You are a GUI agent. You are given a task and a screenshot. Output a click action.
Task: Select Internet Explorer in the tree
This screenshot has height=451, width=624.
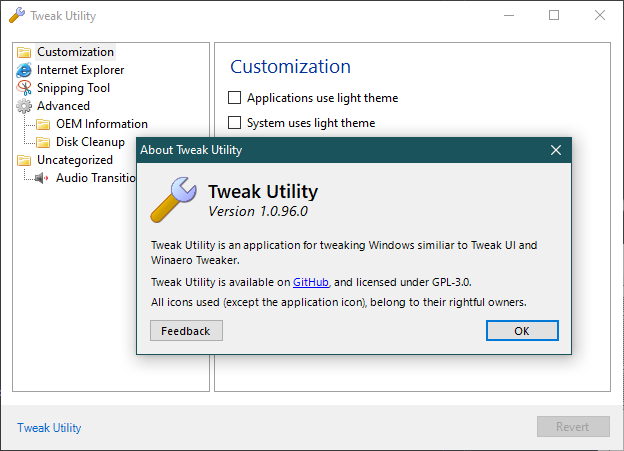(80, 70)
